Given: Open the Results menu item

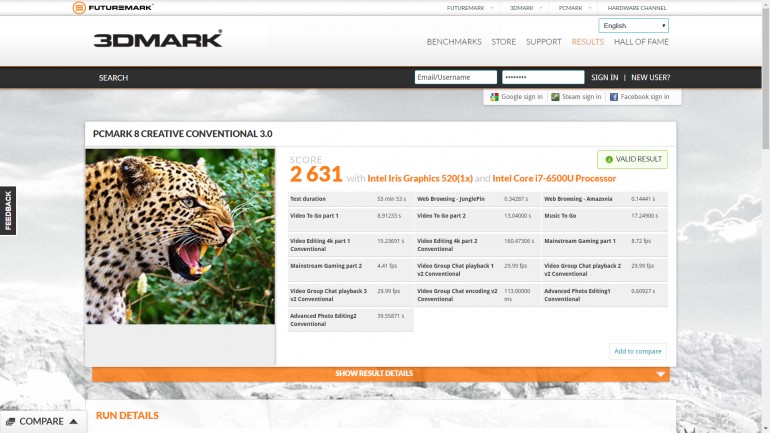Looking at the screenshot, I should click(x=588, y=42).
